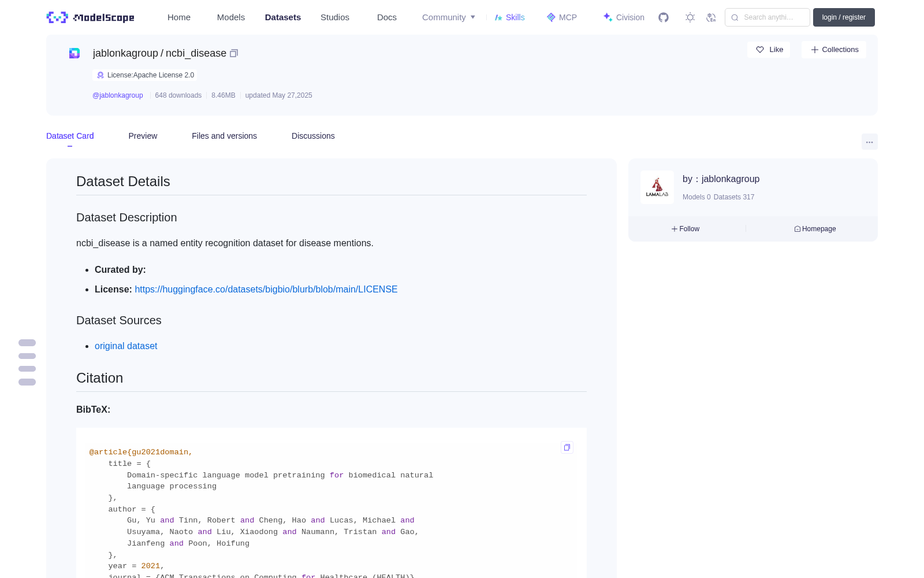
Task: Click the Apache License 2.0 tag
Action: (145, 75)
